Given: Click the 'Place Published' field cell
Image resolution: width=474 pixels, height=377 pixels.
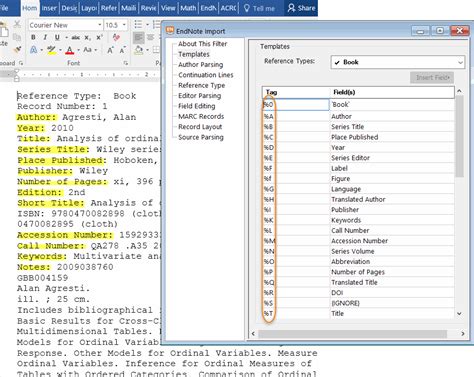Looking at the screenshot, I should coord(392,137).
